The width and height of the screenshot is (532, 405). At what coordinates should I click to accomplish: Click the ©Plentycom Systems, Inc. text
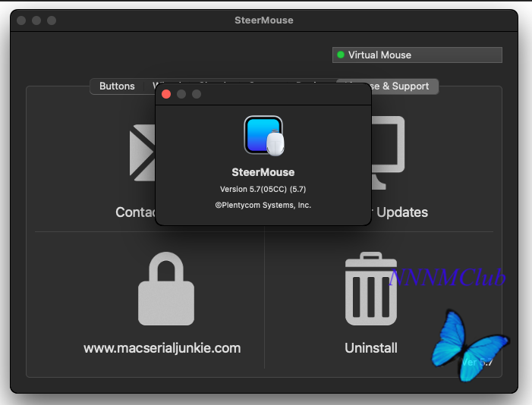tap(263, 206)
